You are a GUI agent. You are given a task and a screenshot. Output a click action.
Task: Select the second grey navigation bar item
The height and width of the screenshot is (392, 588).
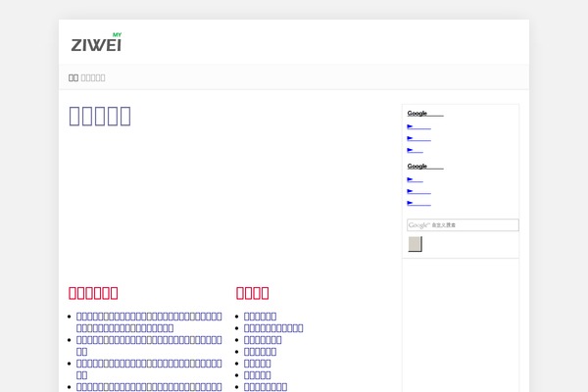(93, 77)
